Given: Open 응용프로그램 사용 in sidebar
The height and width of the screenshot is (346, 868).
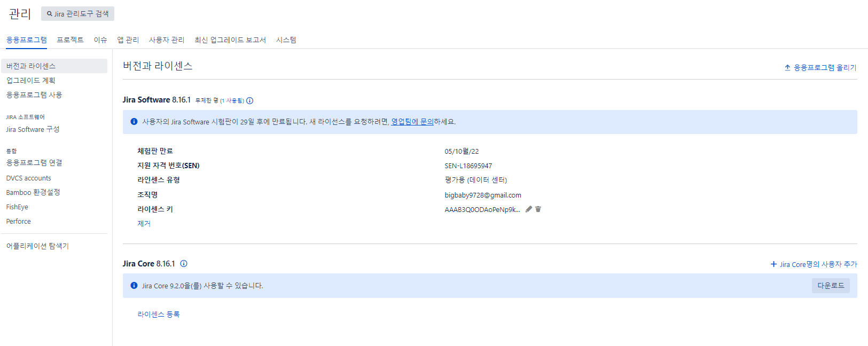Looking at the screenshot, I should coord(34,95).
